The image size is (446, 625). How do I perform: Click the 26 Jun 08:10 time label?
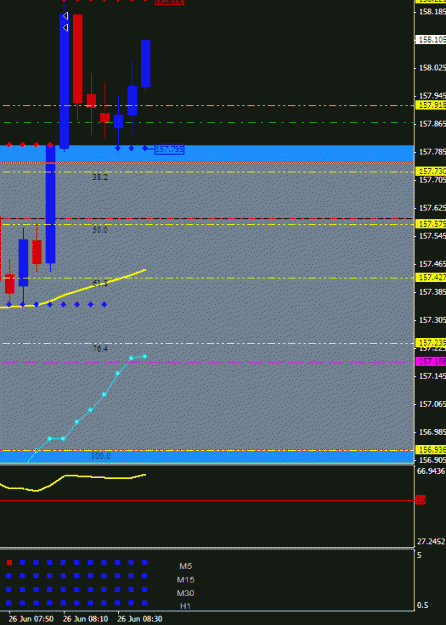coord(85,619)
